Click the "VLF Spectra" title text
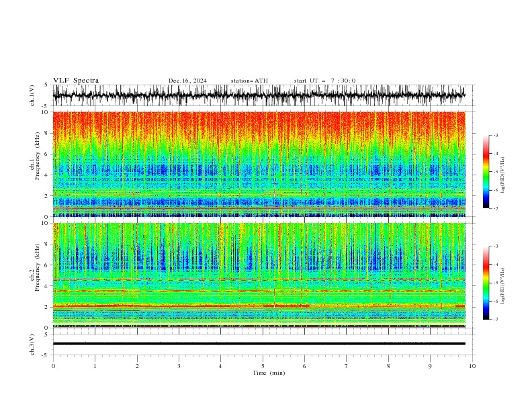This screenshot has width=532, height=411. (x=76, y=81)
